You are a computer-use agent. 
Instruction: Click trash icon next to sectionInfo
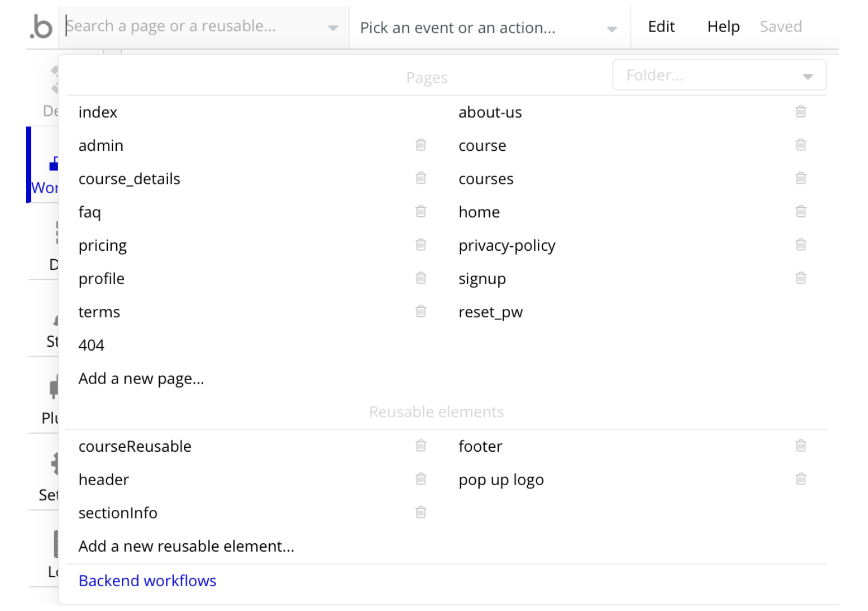point(420,513)
